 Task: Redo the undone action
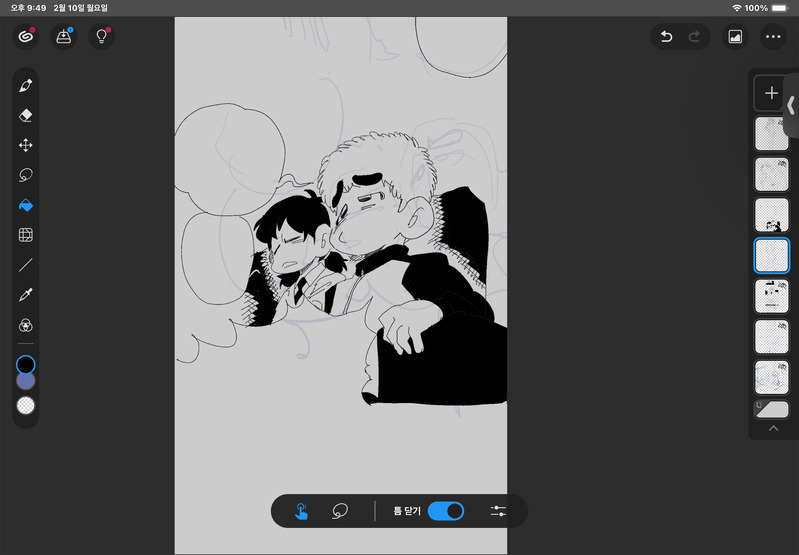[x=694, y=37]
